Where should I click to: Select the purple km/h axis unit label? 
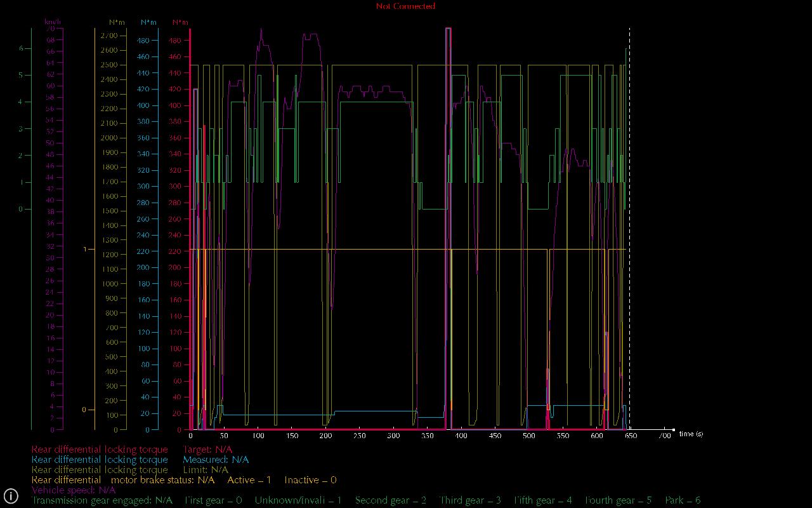click(53, 22)
